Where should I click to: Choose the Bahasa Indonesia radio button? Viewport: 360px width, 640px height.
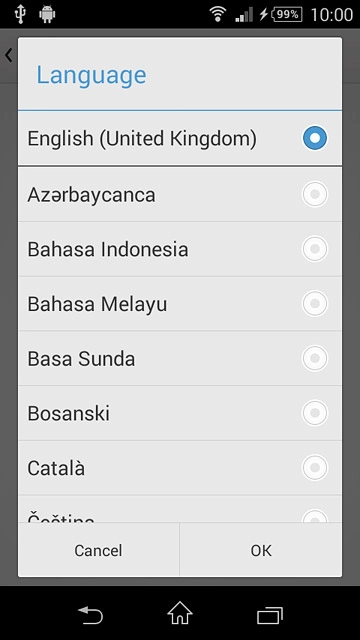[x=315, y=249]
